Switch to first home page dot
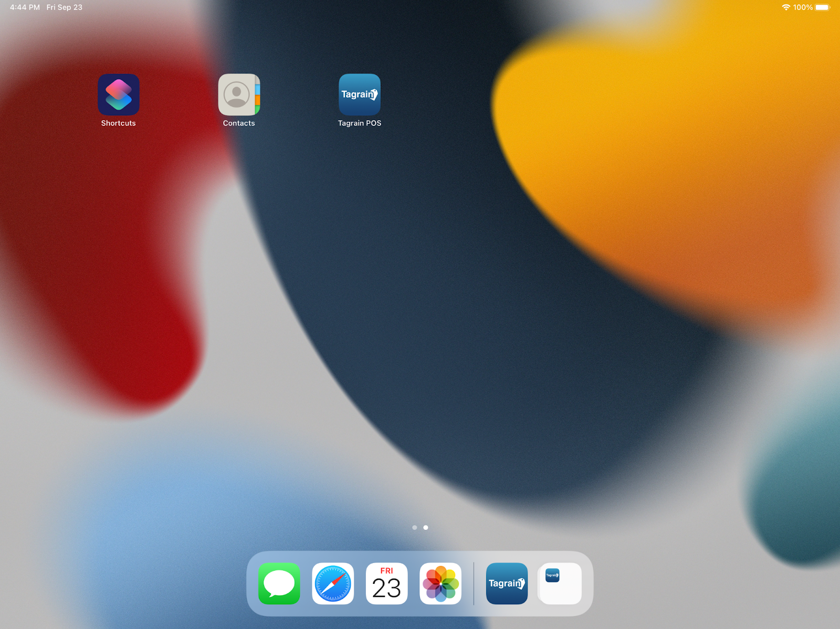 (x=415, y=527)
